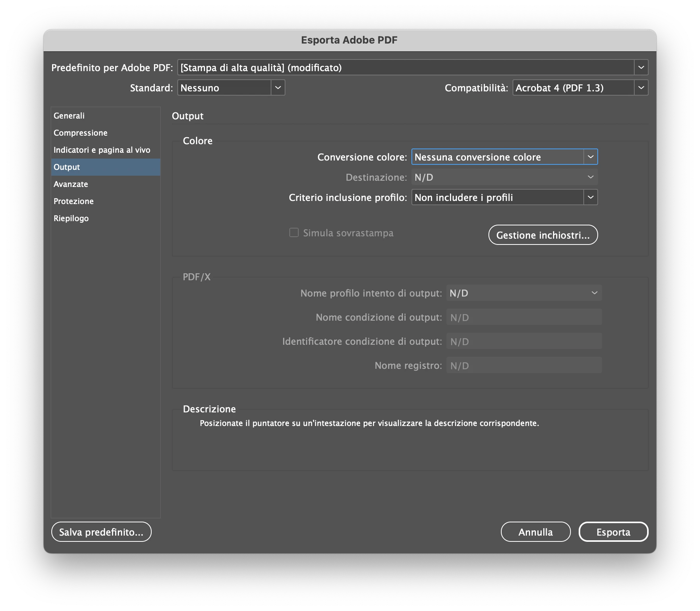Click the Identificatore condizione di output field
Screen dimensions: 700x611
(524, 341)
